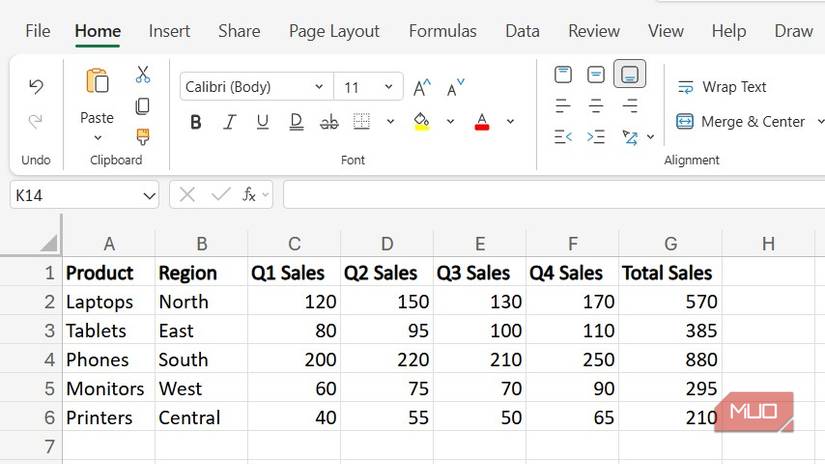Open the Name Box K14 dropdown
Viewport: 825px width, 464px height.
point(149,196)
